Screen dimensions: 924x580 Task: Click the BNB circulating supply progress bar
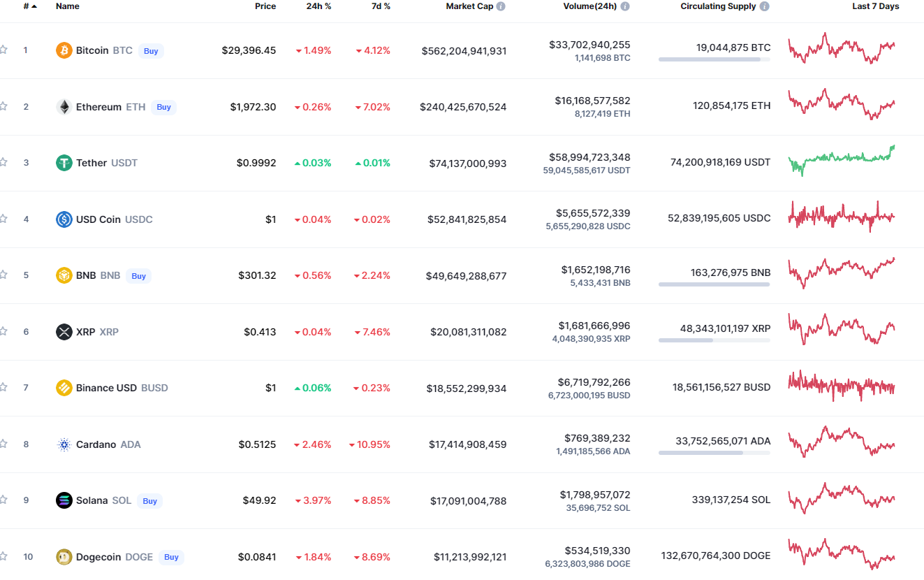coord(714,284)
